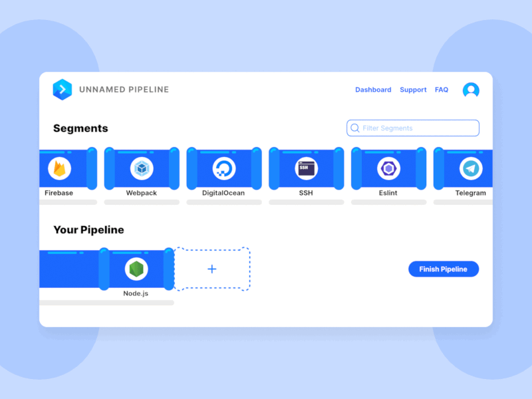Click the Firebase label
The image size is (532, 399).
point(59,193)
